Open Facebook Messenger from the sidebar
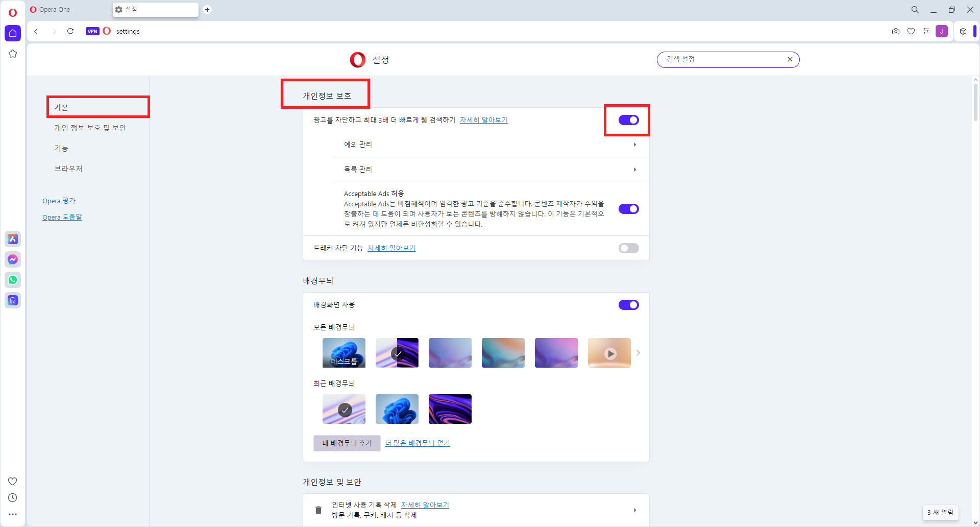The image size is (980, 527). (x=12, y=259)
